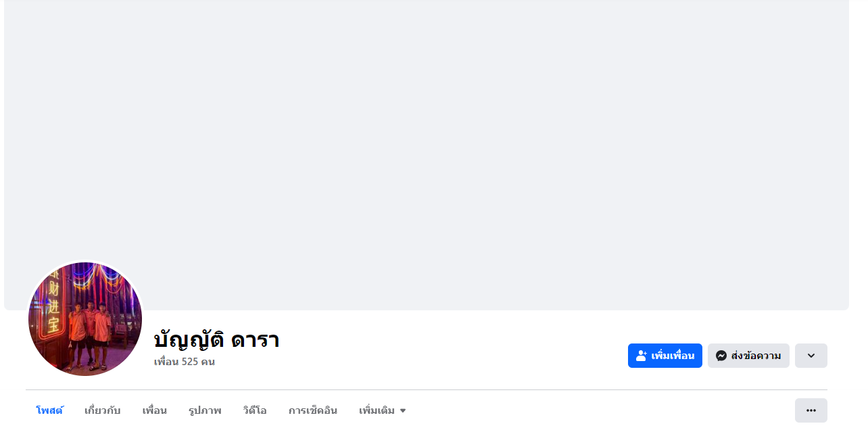Click the neon Chinese sign in profile photo
Screen dimensions: 868x428
(53, 309)
